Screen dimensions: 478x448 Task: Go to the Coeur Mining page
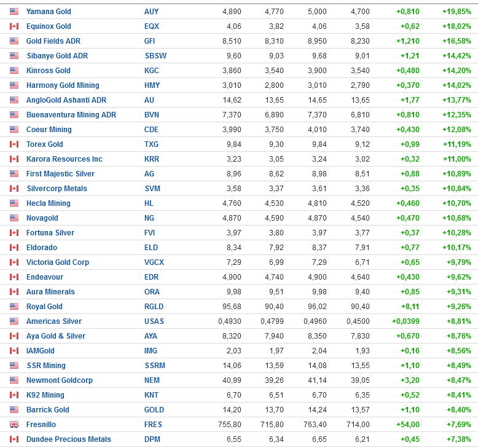tap(49, 129)
